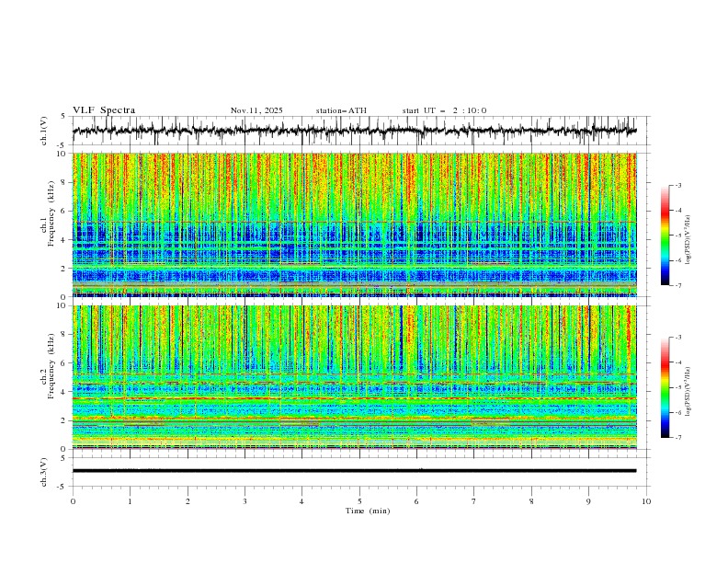Click the "-3" tick on ch.1 color bar
The height and width of the screenshot is (563, 728).
(678, 186)
